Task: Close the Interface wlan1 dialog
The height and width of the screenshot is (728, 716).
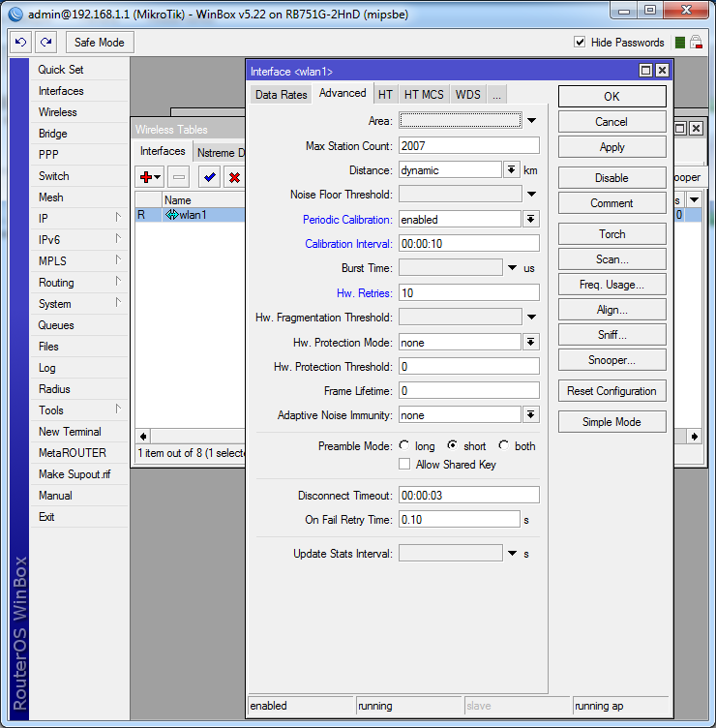Action: pyautogui.click(x=662, y=71)
